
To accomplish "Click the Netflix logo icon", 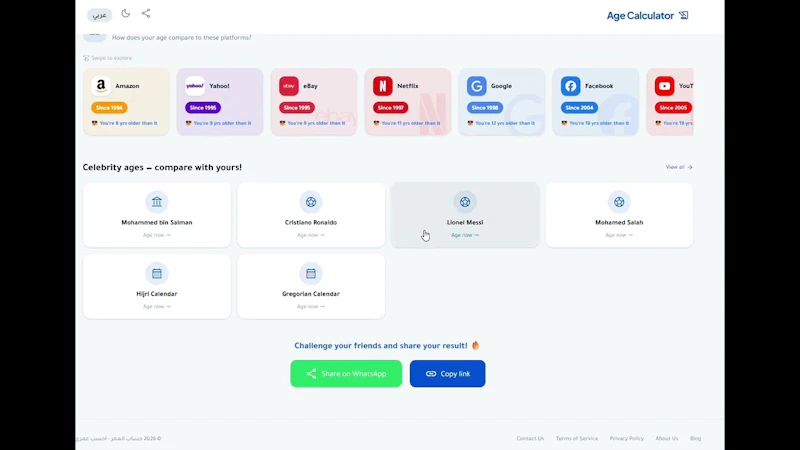I will [383, 86].
